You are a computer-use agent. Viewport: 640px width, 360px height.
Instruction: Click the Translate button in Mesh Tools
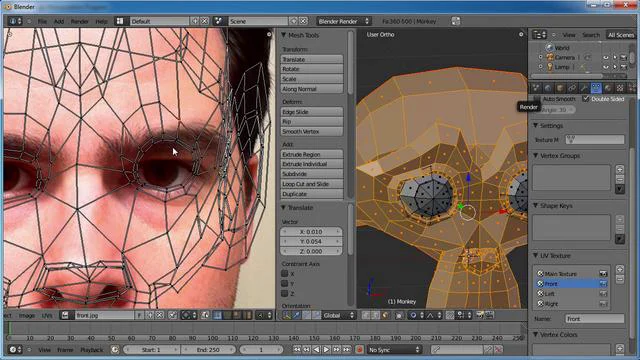pyautogui.click(x=311, y=60)
